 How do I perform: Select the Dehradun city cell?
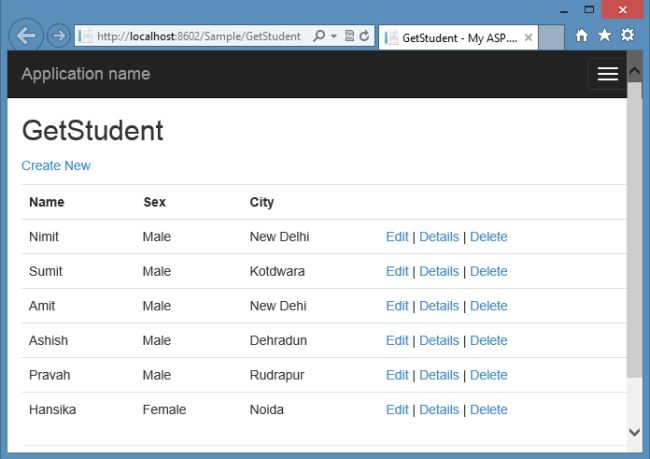point(278,340)
